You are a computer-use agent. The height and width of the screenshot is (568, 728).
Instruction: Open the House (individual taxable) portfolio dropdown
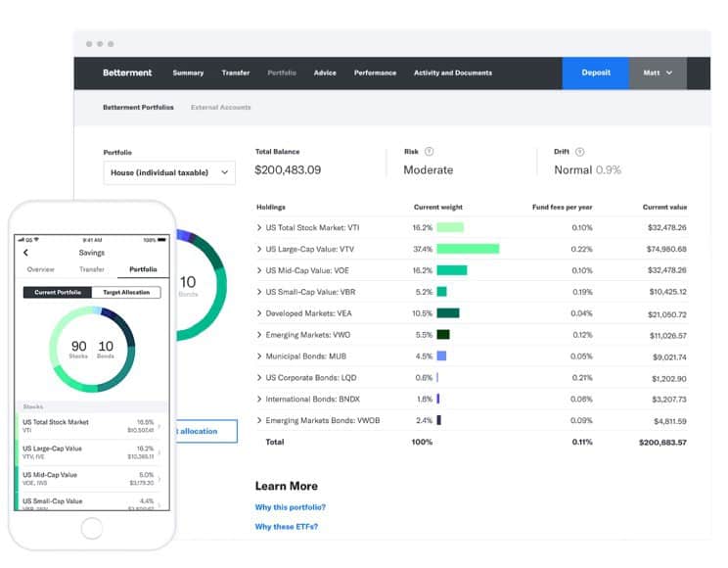click(x=169, y=173)
